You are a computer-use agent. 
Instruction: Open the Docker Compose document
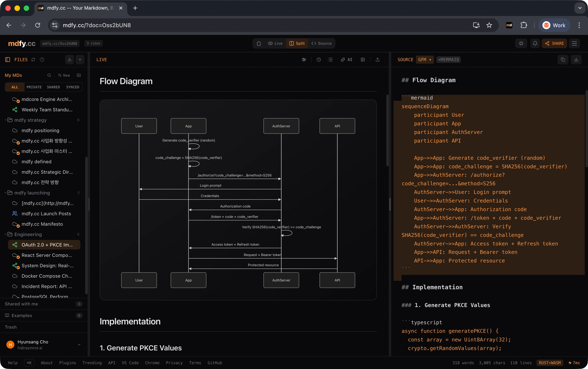pyautogui.click(x=46, y=276)
